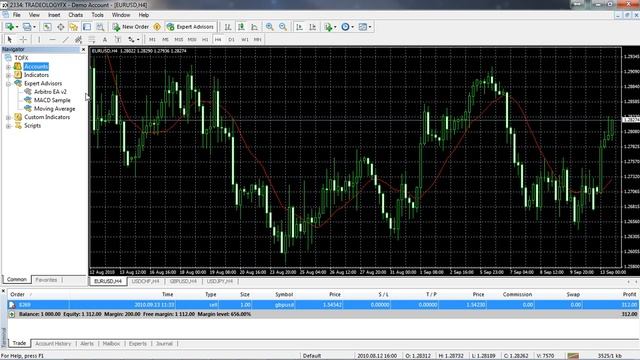Open the Profiles dropdown arrow
The height and width of the screenshot is (360, 640).
pyautogui.click(x=34, y=27)
